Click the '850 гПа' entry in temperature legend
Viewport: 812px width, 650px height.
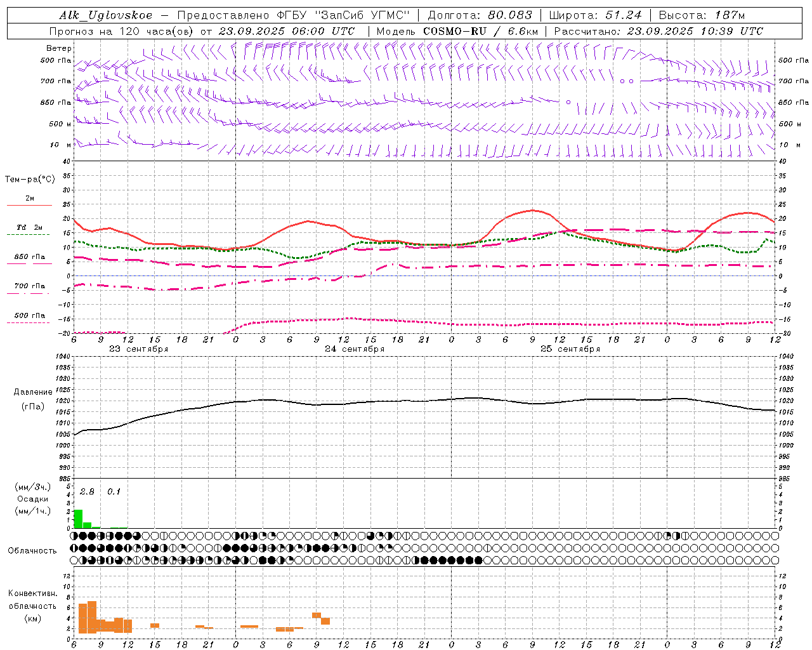(30, 257)
